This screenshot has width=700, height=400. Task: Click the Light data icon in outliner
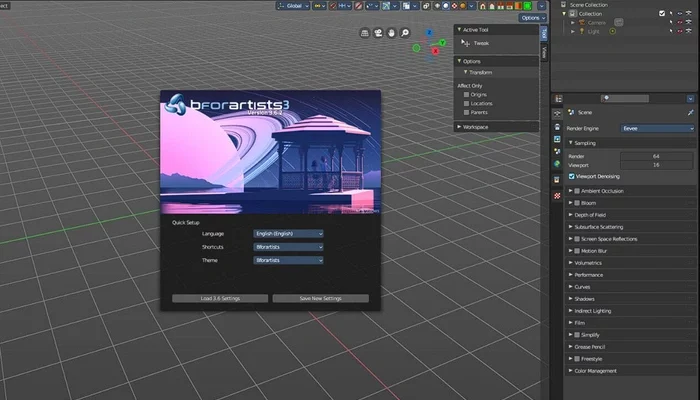(612, 31)
